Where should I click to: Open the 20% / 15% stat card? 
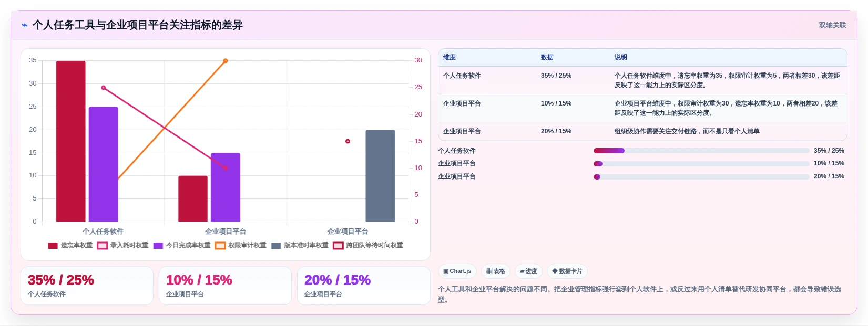tap(363, 286)
